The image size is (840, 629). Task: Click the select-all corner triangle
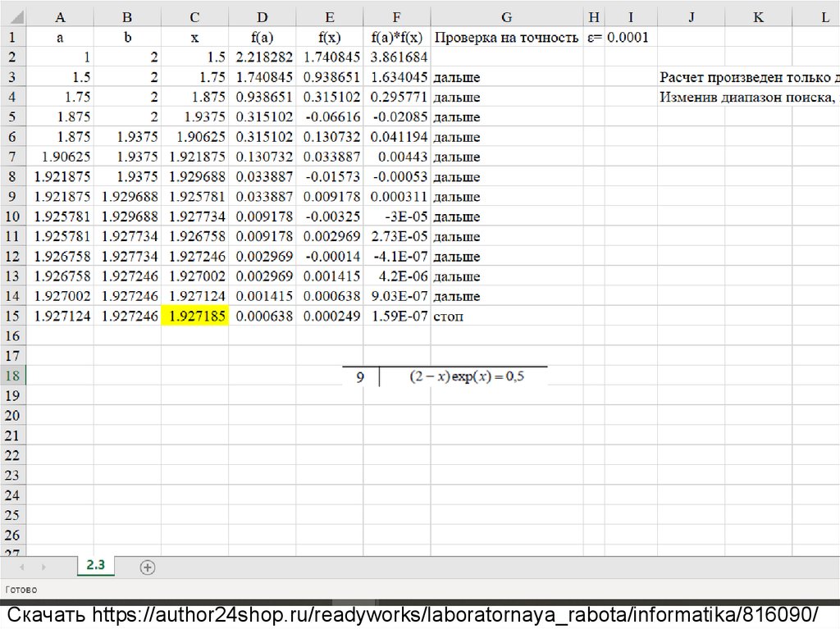click(x=16, y=17)
